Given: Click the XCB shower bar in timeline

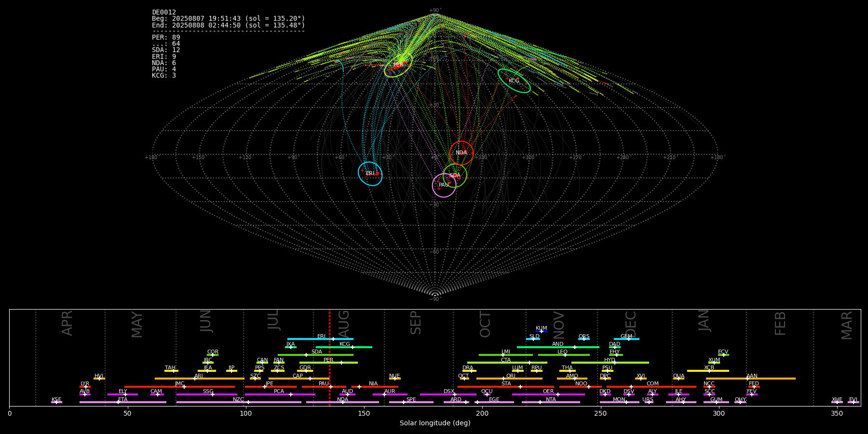Looking at the screenshot, I should (x=708, y=371).
